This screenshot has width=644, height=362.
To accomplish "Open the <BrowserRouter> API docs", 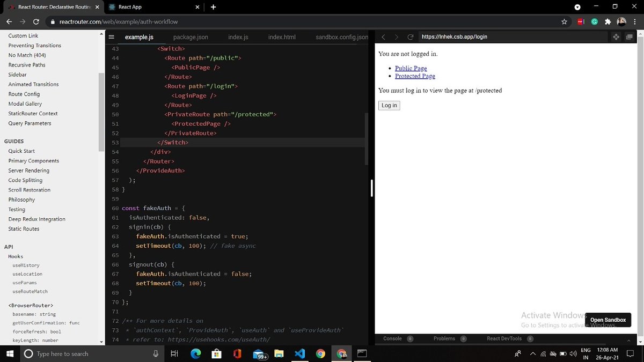I will [30, 305].
